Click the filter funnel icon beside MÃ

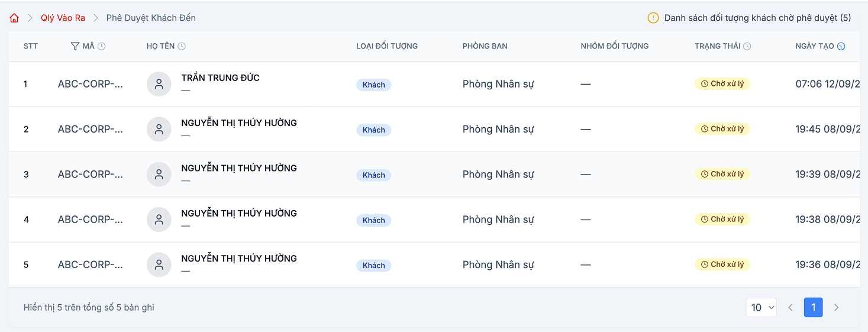75,46
